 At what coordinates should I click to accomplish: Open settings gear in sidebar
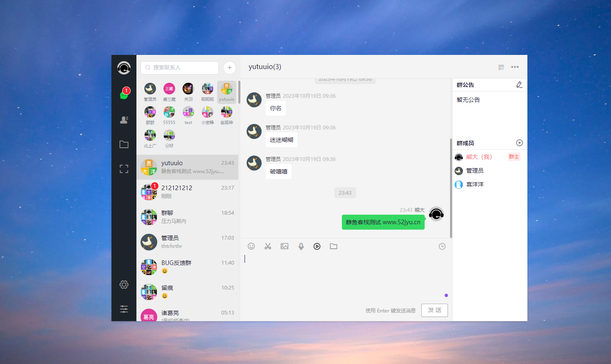click(124, 285)
